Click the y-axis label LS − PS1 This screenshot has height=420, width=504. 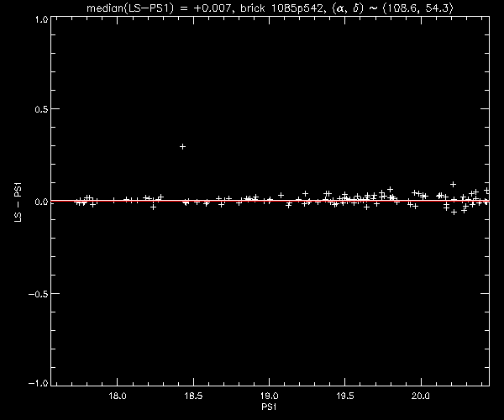pos(18,202)
